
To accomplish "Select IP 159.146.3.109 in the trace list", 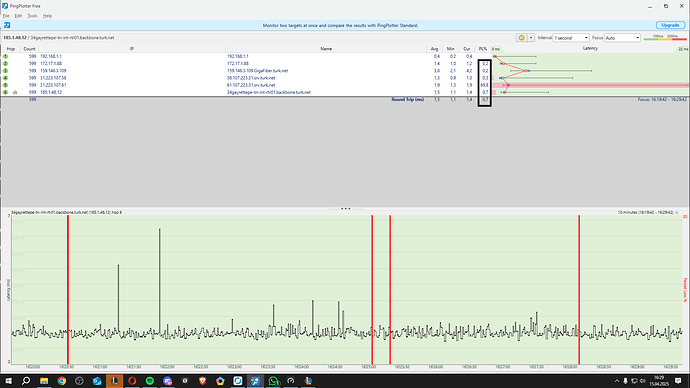I will click(53, 70).
